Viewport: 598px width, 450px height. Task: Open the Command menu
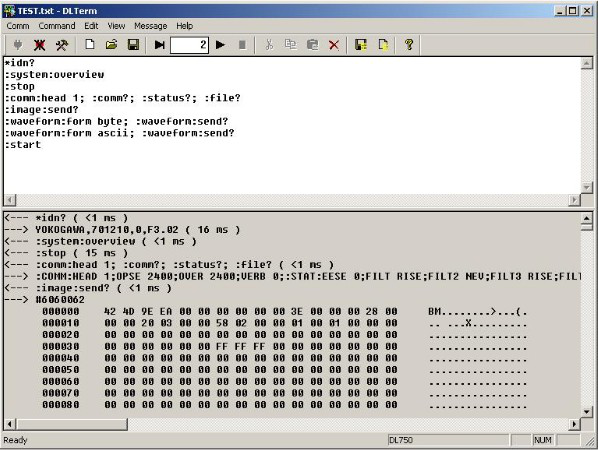[x=57, y=26]
